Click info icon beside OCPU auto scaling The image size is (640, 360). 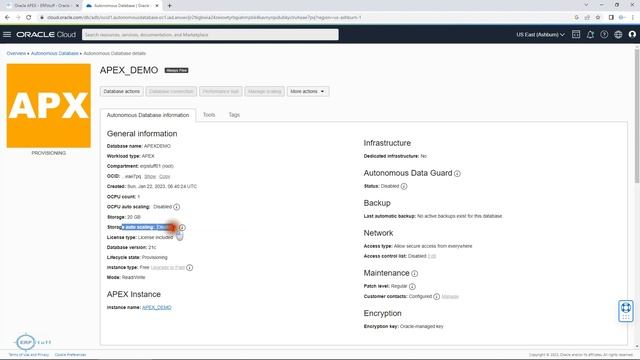pyautogui.click(x=176, y=207)
